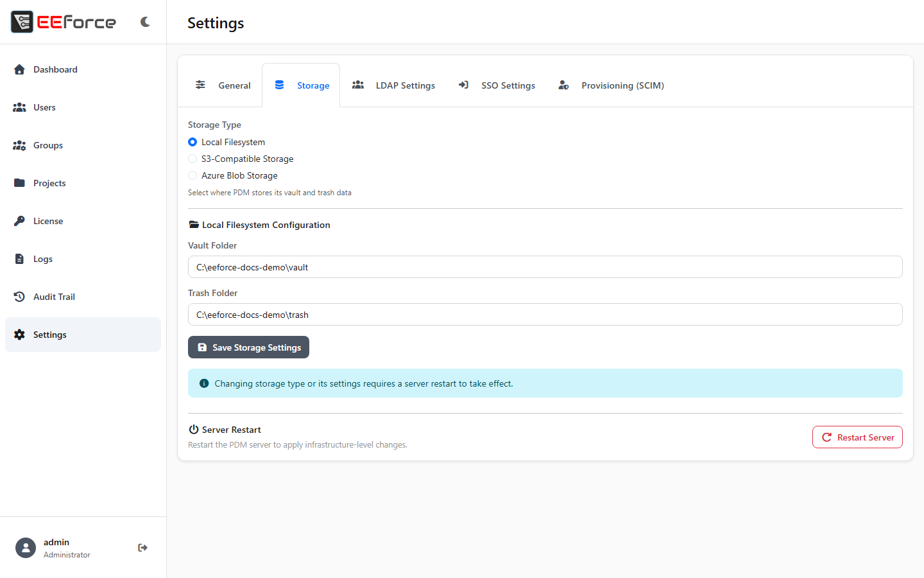Click the open folder icon by Local Filesystem Configuration
The width and height of the screenshot is (924, 578).
point(194,225)
